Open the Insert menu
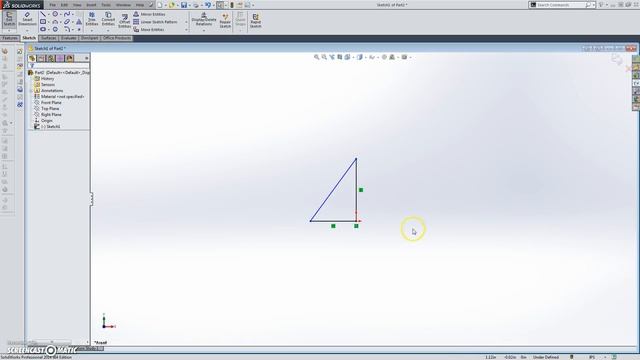The image size is (640, 360). click(91, 5)
